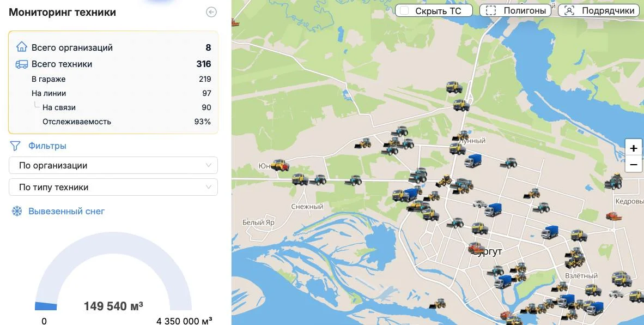Open the Вывезенный снег section link
The width and height of the screenshot is (644, 325).
pos(66,212)
